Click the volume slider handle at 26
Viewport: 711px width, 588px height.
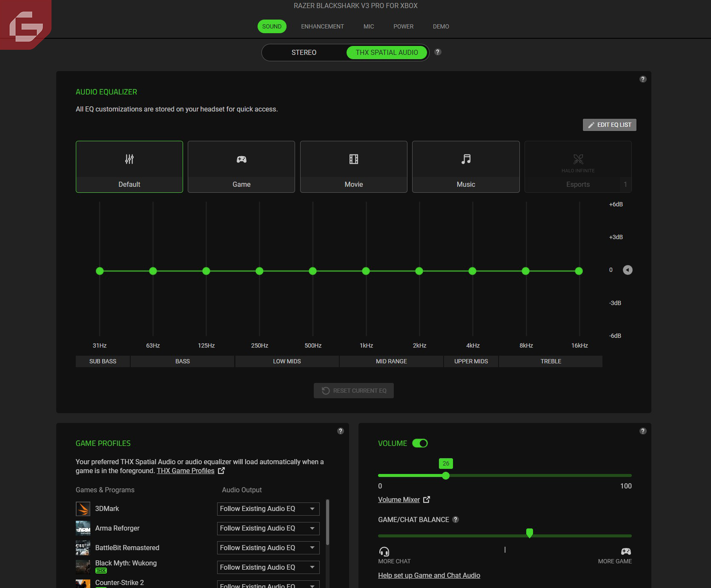coord(446,476)
